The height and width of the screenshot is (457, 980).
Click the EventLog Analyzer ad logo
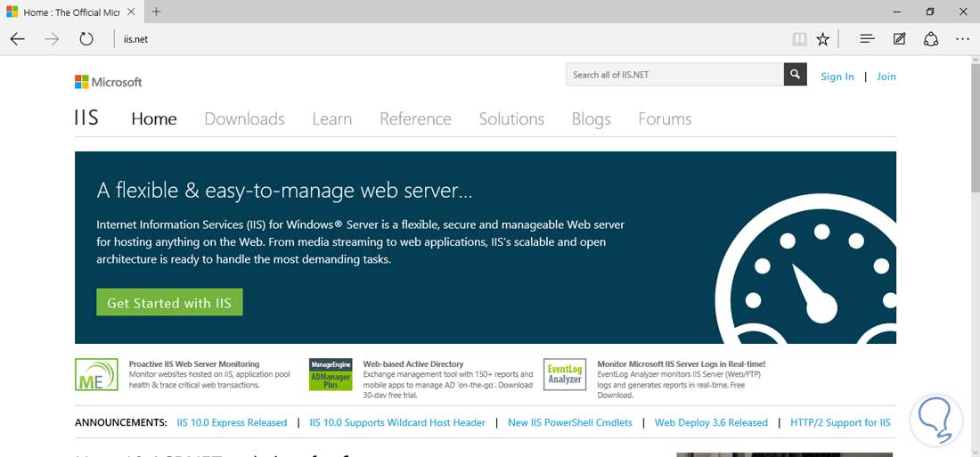565,374
